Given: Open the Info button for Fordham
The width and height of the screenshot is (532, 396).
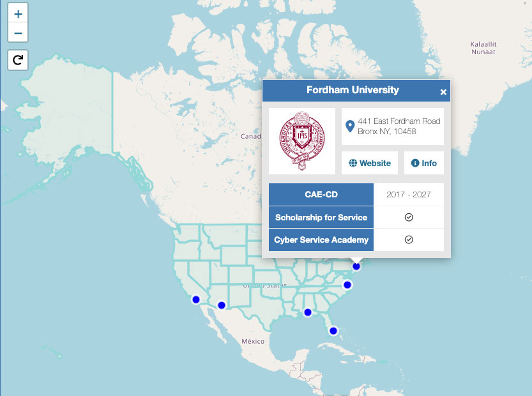Looking at the screenshot, I should pos(424,164).
